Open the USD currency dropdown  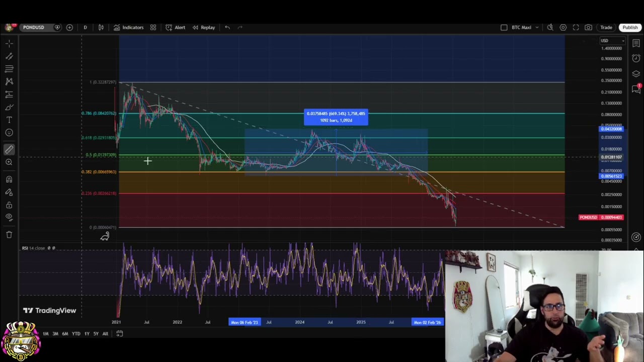tap(612, 41)
